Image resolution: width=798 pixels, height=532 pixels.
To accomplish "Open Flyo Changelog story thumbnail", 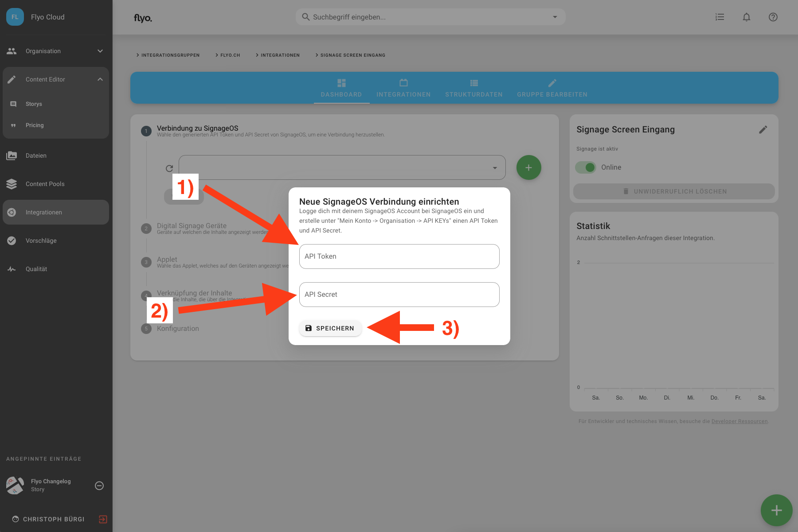I will [x=15, y=485].
